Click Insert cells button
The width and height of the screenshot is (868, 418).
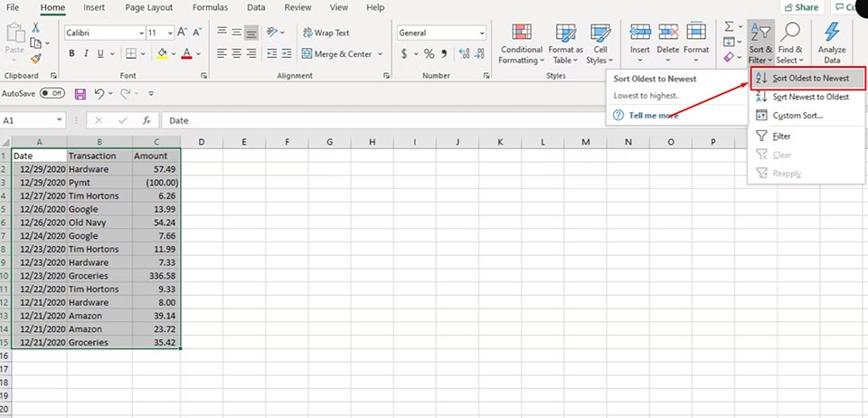pos(640,43)
